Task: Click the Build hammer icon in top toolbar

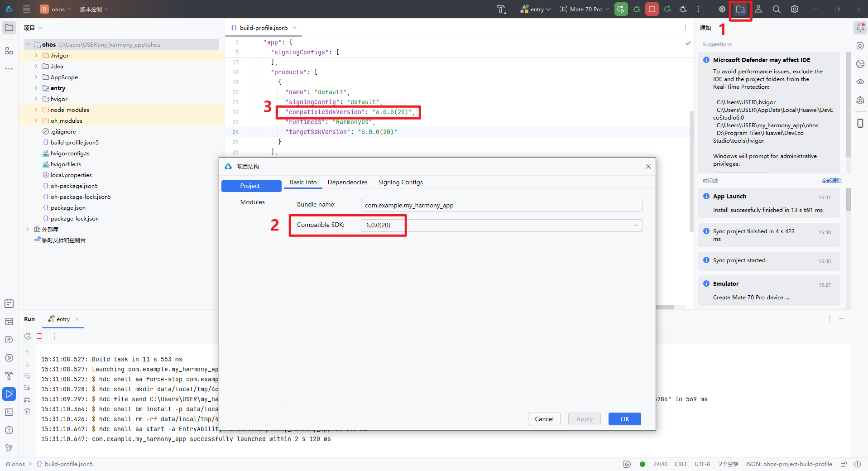Action: pos(501,9)
